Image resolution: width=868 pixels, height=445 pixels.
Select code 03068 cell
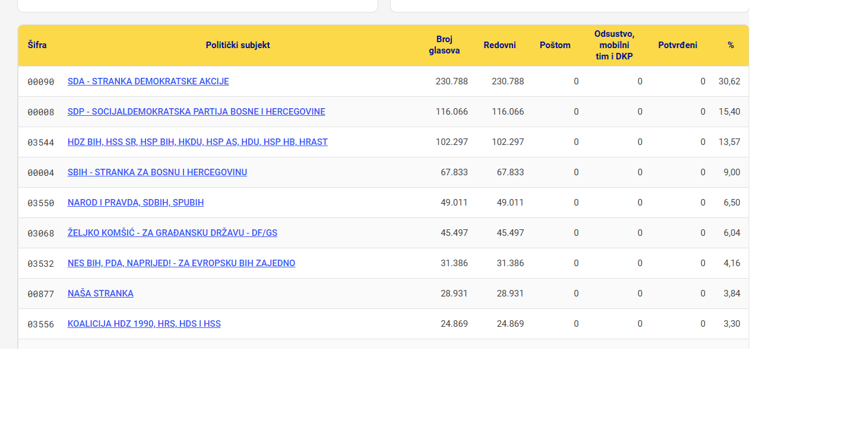40,233
